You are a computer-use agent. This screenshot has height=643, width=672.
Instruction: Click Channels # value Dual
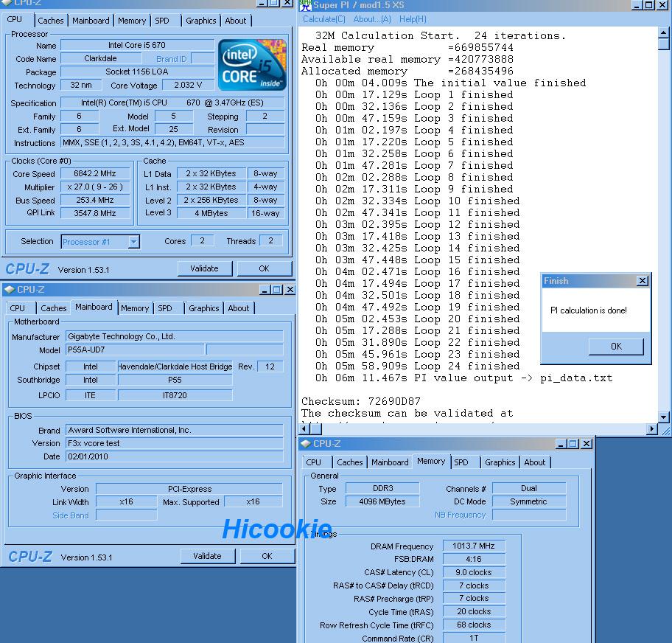529,488
